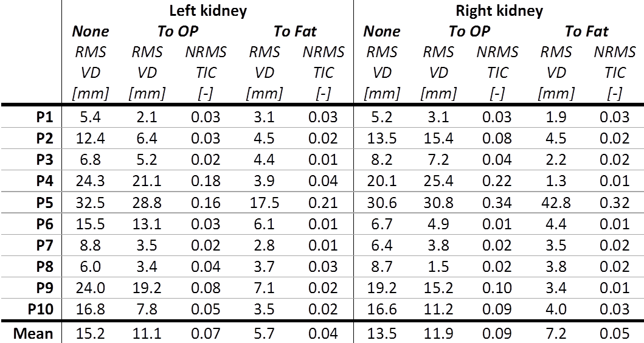The height and width of the screenshot is (343, 644).
Task: Click the "Left kidney" column group header
Action: click(207, 10)
